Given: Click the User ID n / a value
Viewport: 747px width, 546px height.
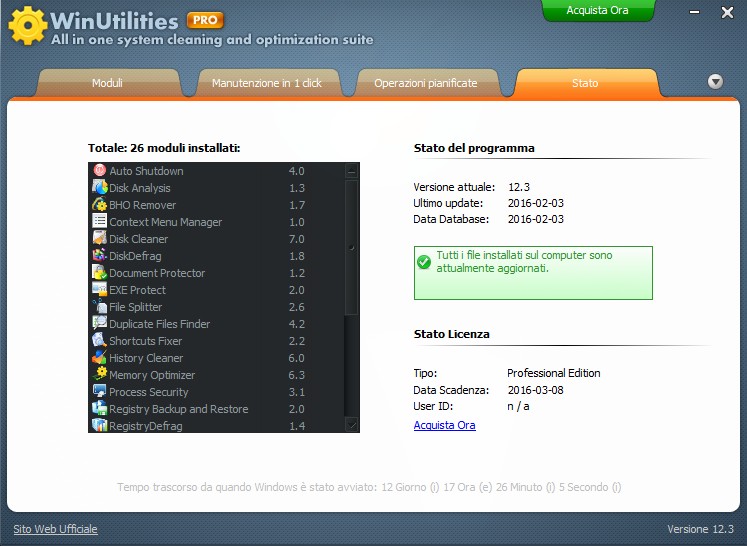Looking at the screenshot, I should [x=518, y=406].
